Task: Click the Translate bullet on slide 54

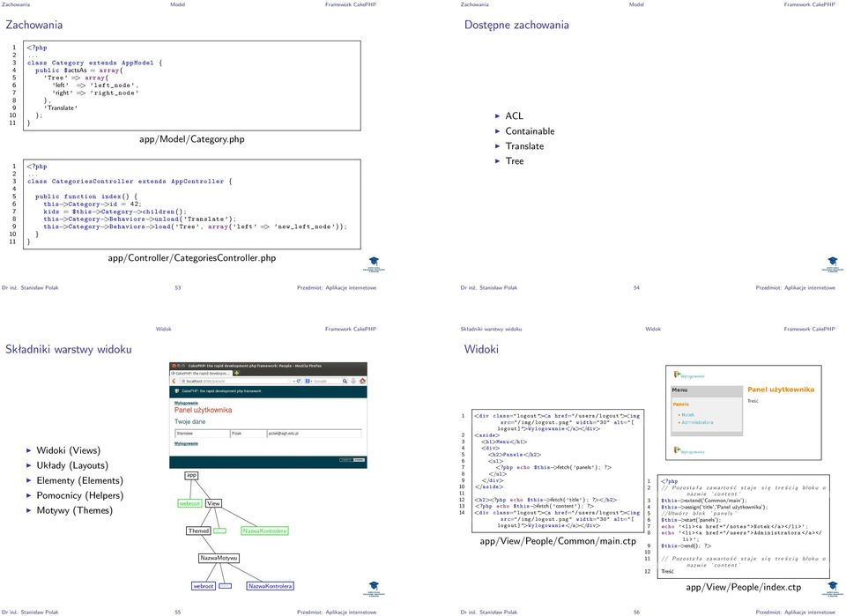Action: tap(524, 146)
